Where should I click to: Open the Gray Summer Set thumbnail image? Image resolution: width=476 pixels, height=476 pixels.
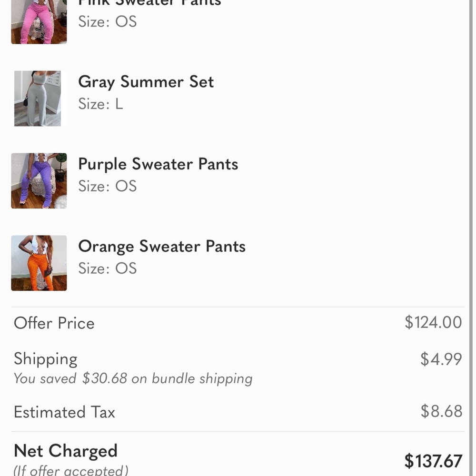click(39, 98)
